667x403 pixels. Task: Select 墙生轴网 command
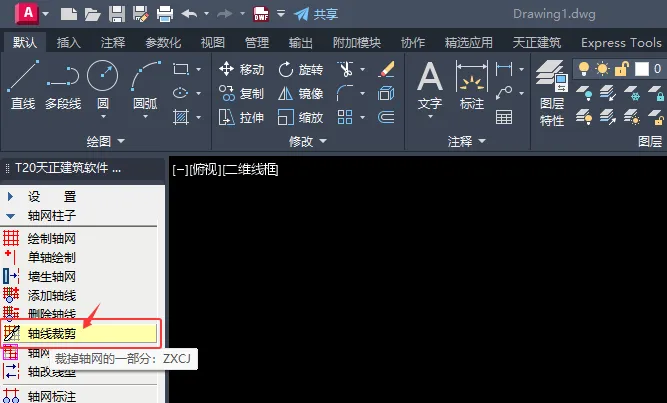click(x=51, y=277)
